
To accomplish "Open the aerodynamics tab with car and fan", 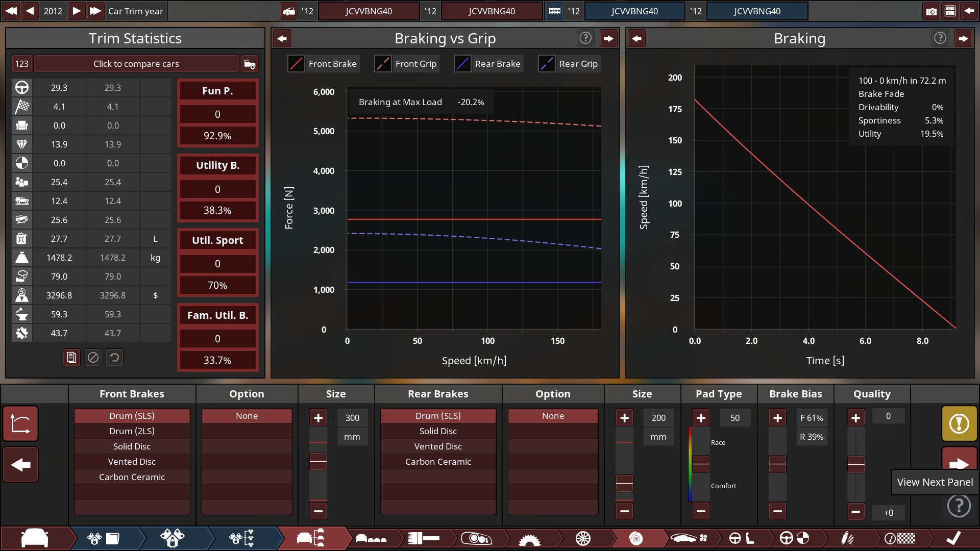I will 689,538.
